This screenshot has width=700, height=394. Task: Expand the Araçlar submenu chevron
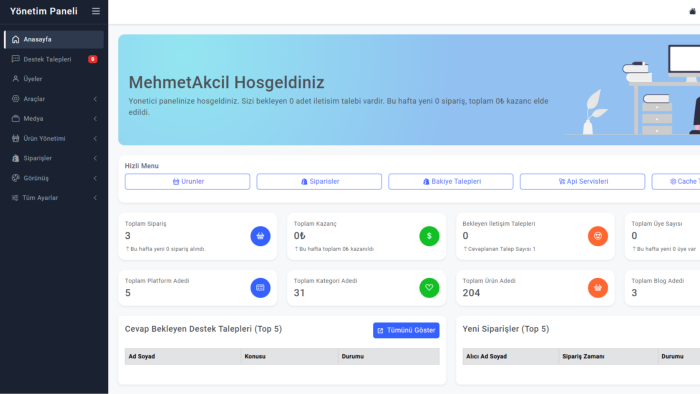(x=95, y=99)
